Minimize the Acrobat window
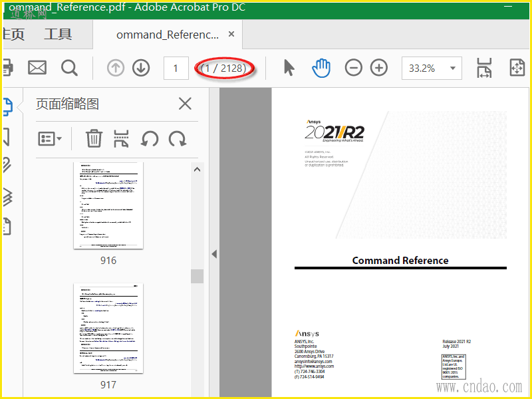This screenshot has height=399, width=532. click(x=508, y=7)
